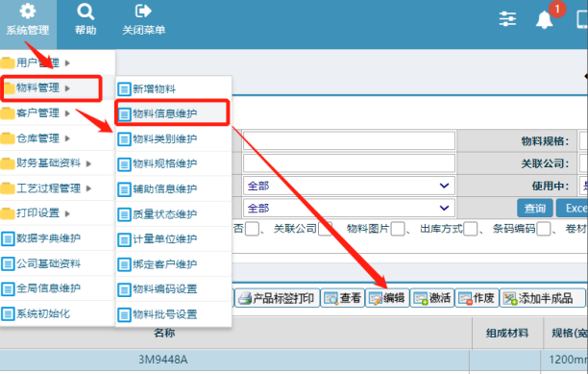Click the 客户管理 folder icon
This screenshot has height=374, width=588.
coord(8,112)
